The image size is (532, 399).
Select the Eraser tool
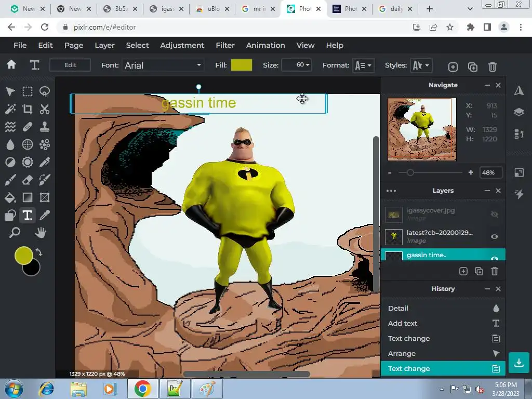pyautogui.click(x=28, y=180)
